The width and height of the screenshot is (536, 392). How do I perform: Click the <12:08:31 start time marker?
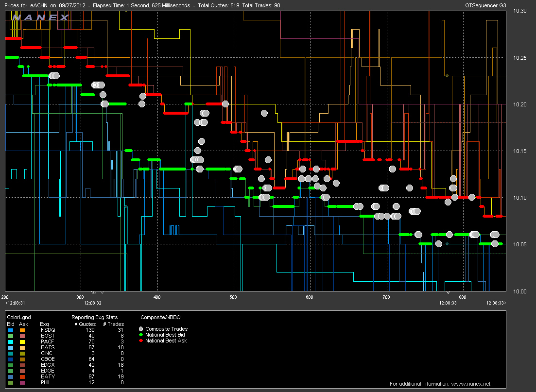[15, 303]
